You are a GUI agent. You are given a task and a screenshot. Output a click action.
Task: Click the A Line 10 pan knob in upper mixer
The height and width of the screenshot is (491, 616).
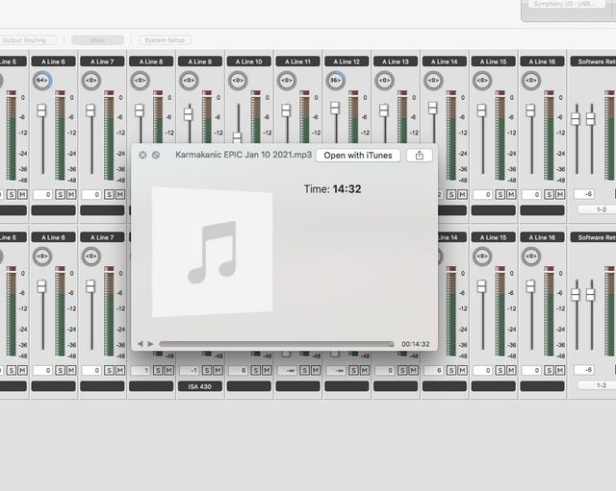coord(238,81)
